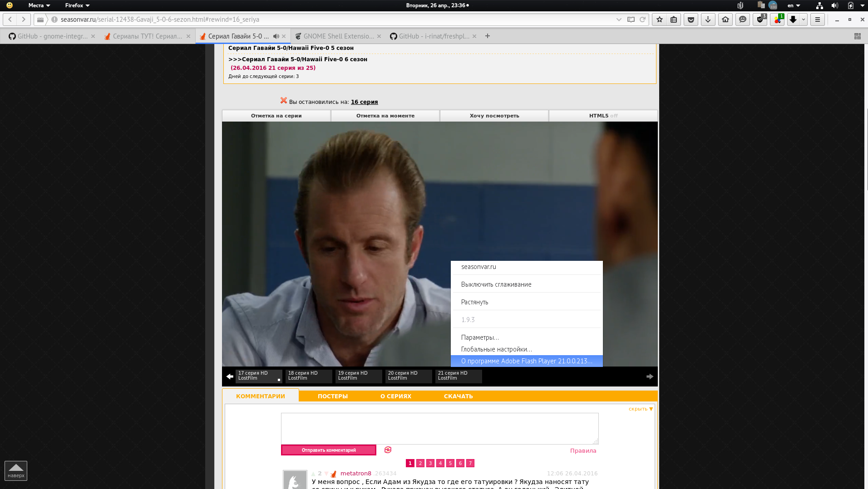This screenshot has width=868, height=489.
Task: Open the en keyboard layout dropdown
Action: click(794, 5)
